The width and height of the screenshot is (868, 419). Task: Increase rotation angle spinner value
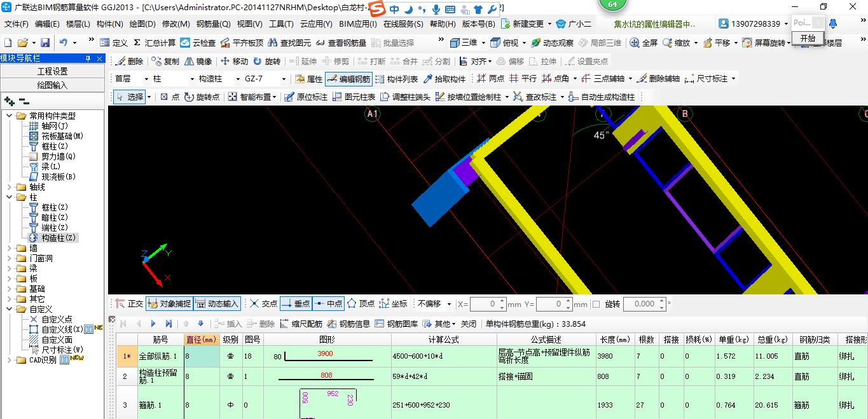pyautogui.click(x=661, y=301)
